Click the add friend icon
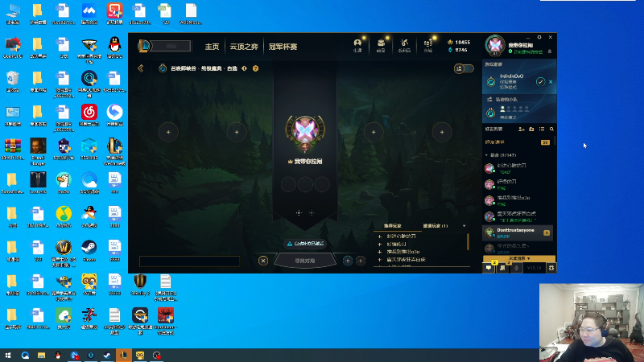 click(522, 130)
